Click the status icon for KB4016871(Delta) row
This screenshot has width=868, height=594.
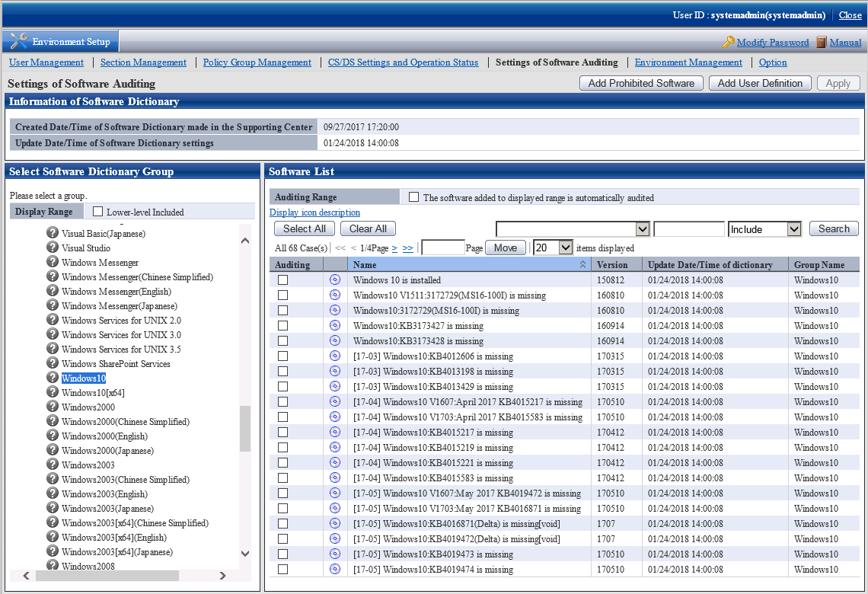pos(335,523)
